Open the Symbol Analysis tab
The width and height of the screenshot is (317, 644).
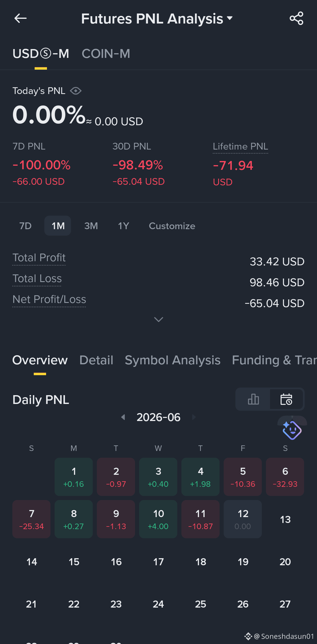point(173,360)
